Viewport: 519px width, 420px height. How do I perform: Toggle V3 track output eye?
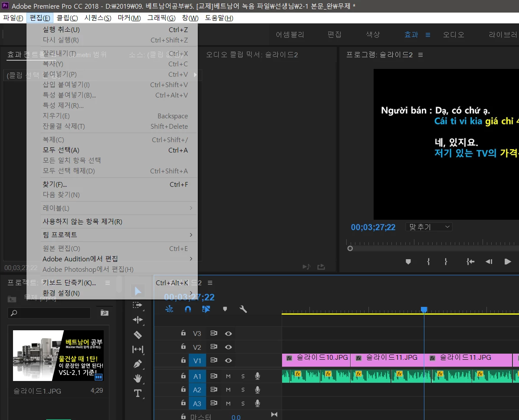coord(228,334)
